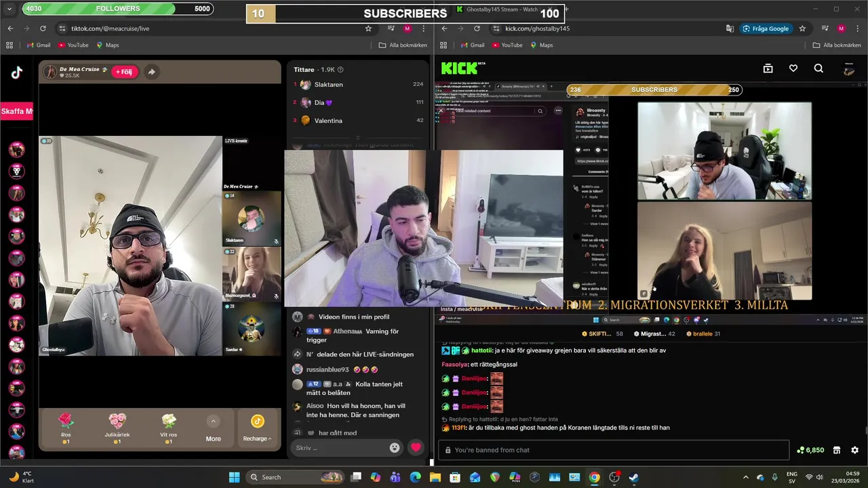Click the Windows taskbar Search box
Viewport: 868px width, 488px height.
[x=295, y=477]
